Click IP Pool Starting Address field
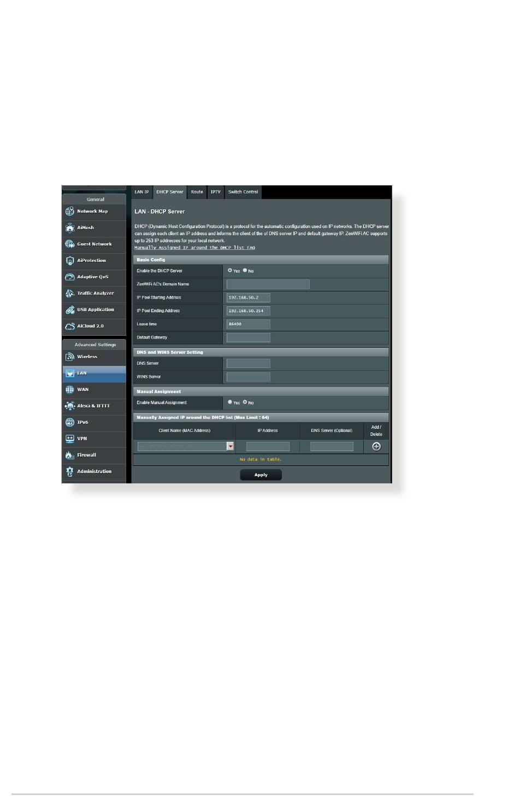This screenshot has height=812, width=519. [x=248, y=297]
